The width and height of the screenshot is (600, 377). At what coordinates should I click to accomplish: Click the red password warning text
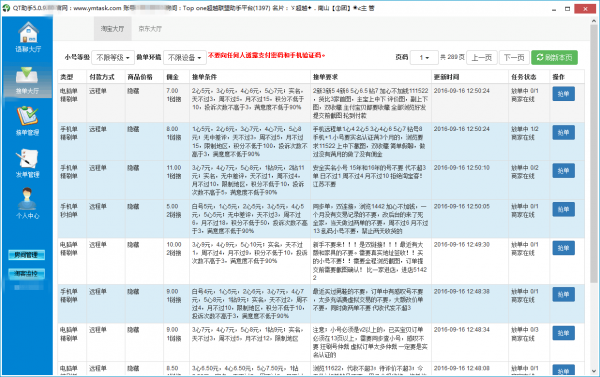pos(266,55)
